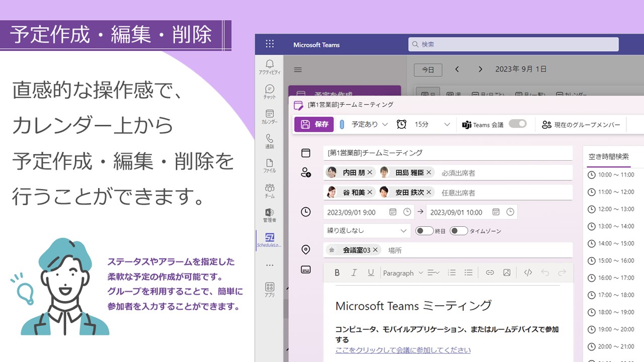Image resolution: width=644 pixels, height=362 pixels.
Task: Follow the ここをクリックして会議に参加してください link
Action: tap(403, 350)
